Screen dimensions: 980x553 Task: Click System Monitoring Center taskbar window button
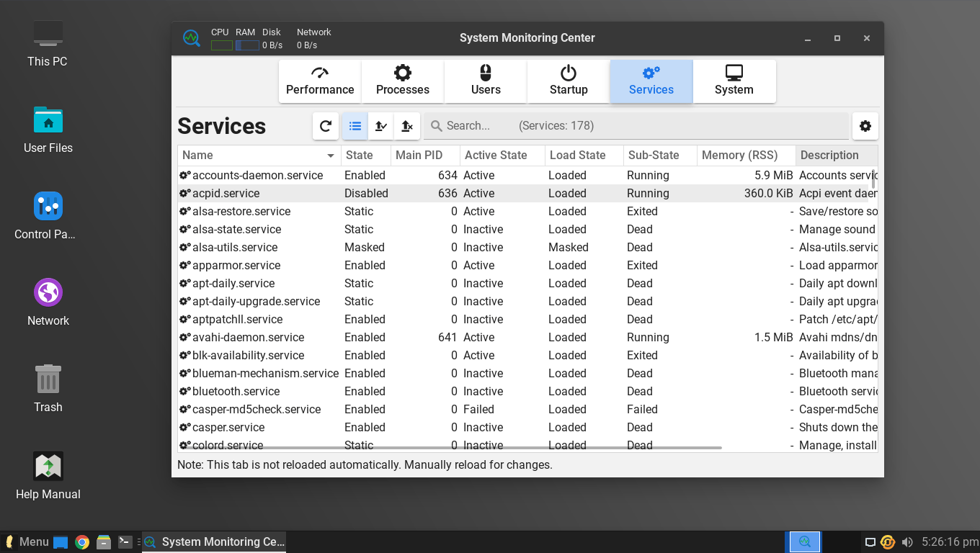pos(214,542)
